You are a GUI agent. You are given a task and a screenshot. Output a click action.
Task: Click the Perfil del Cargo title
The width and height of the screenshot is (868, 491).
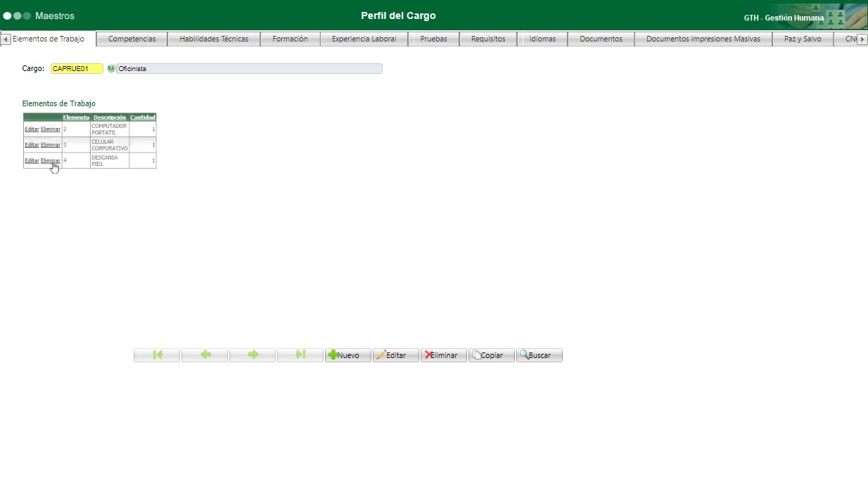pos(398,15)
